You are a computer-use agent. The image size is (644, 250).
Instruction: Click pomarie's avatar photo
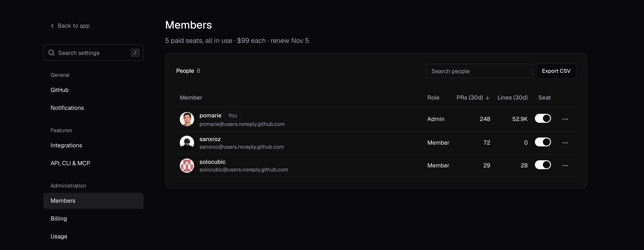click(187, 119)
